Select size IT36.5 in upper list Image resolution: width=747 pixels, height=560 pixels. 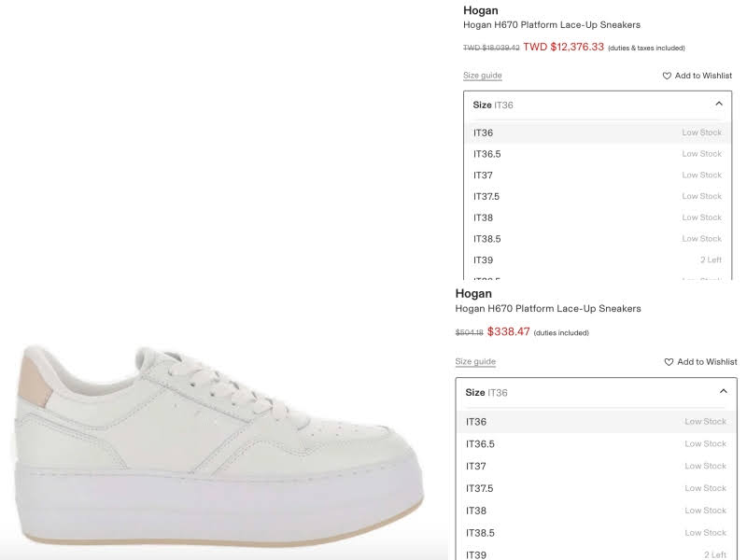[598, 154]
